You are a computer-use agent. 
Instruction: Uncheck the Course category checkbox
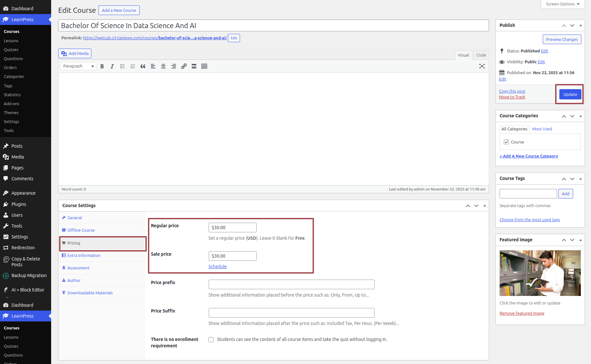pyautogui.click(x=506, y=142)
